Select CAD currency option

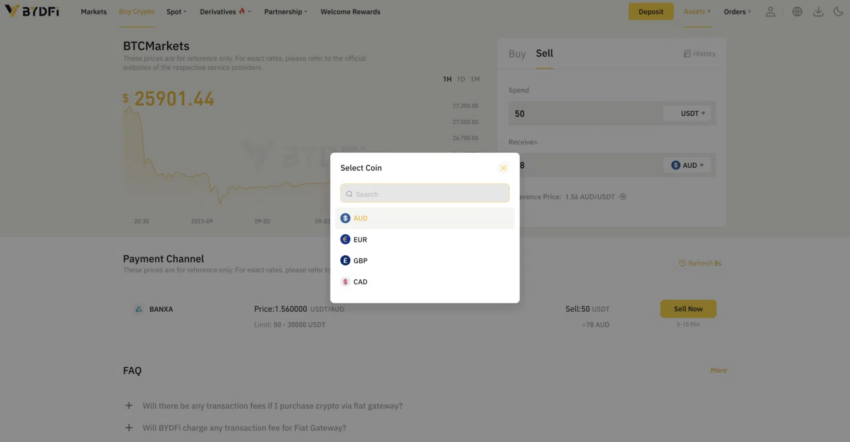tap(424, 281)
